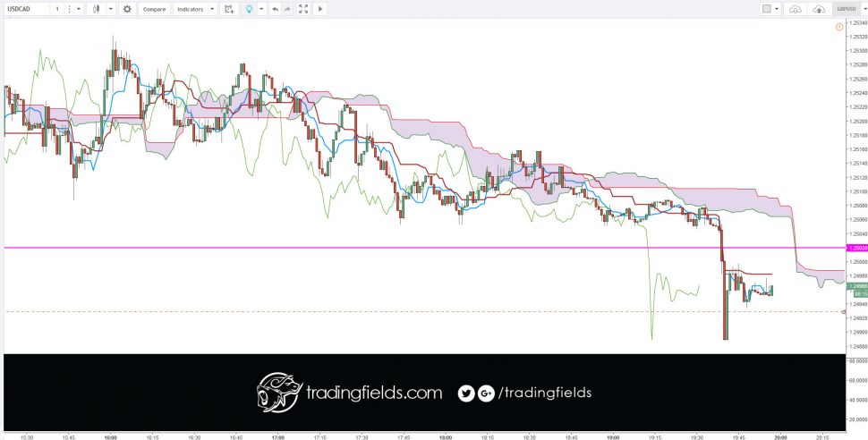
Task: Open the tradingfields.com link
Action: 374,393
